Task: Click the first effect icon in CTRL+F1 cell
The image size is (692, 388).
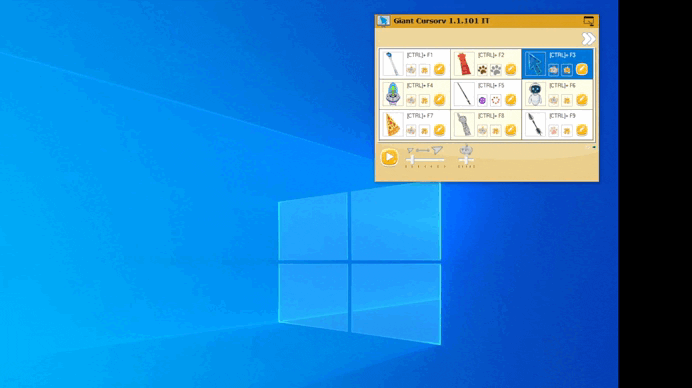Action: (x=411, y=70)
